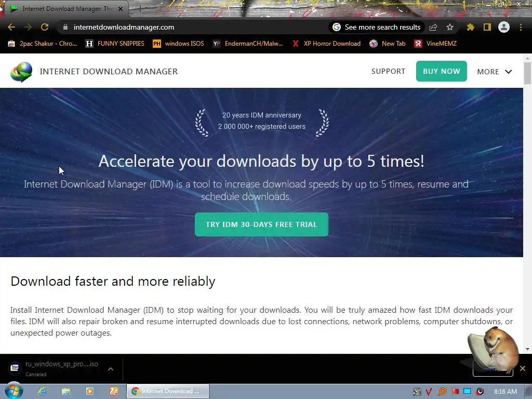
Task: Open the SUPPORT link
Action: coord(388,71)
